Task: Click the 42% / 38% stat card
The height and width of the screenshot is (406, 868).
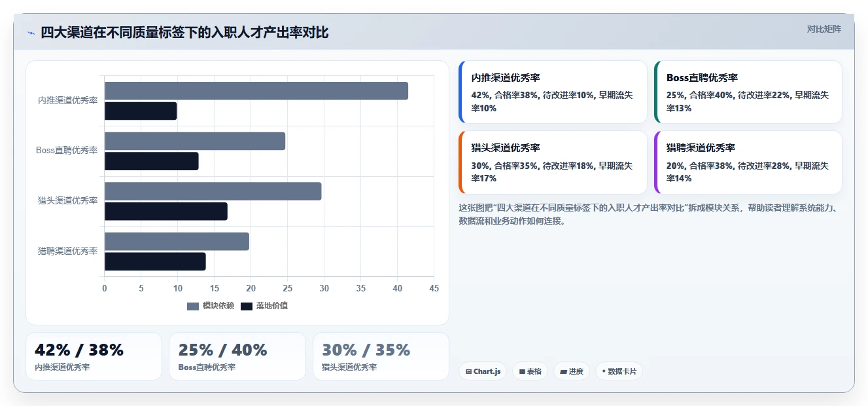Action: 94,356
